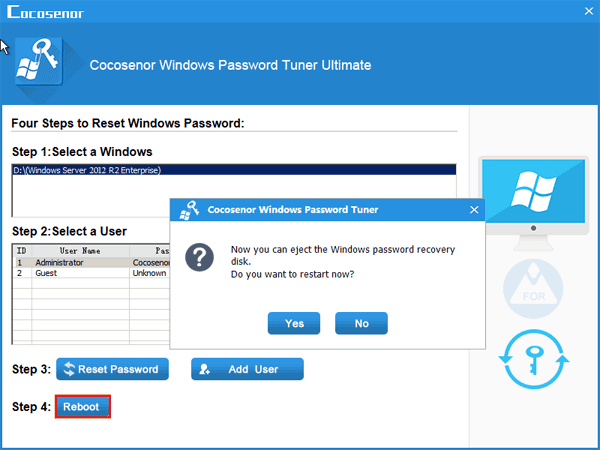Click the question mark icon in dialog
Viewport: 600px width, 450px height.
199,257
